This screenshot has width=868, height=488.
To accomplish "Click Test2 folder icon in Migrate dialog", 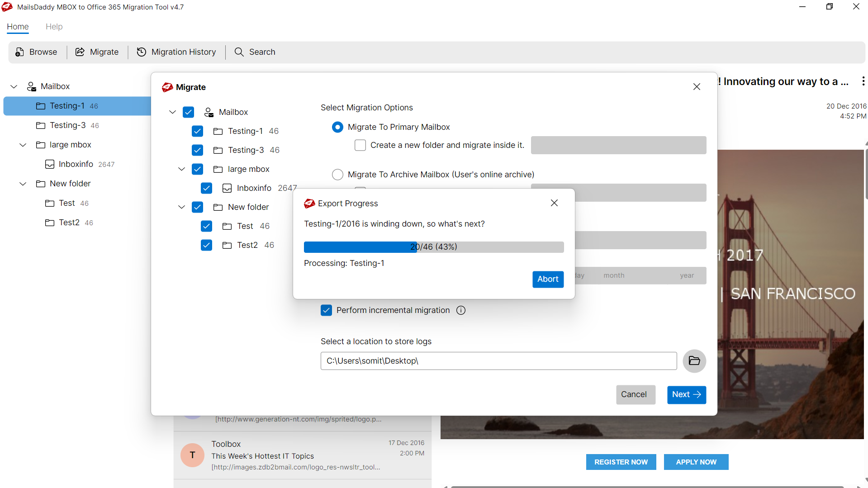I will 227,245.
